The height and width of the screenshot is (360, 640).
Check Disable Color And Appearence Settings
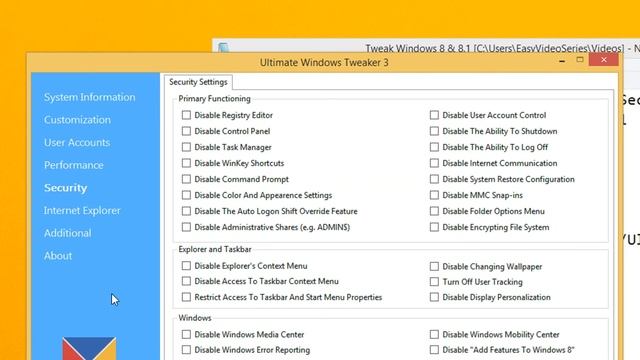tap(186, 195)
